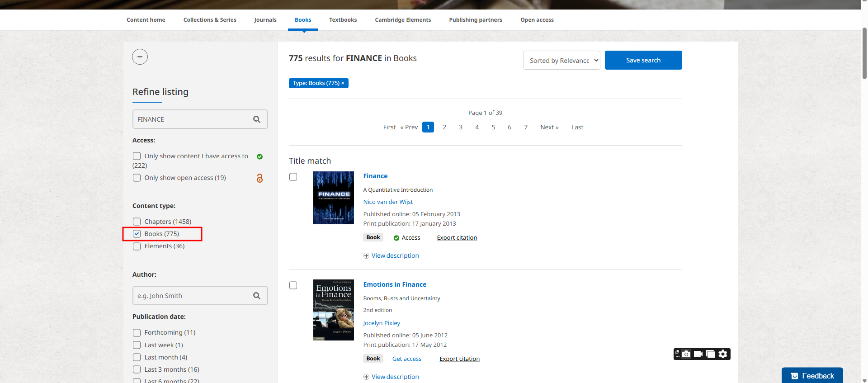Click the Finance book cover thumbnail
Viewport: 868px width, 383px height.
tap(334, 198)
